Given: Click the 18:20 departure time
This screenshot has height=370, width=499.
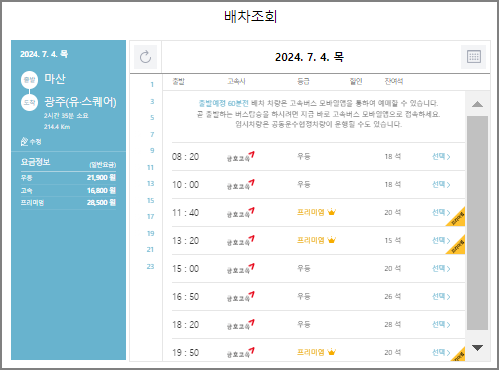Looking at the screenshot, I should [185, 325].
